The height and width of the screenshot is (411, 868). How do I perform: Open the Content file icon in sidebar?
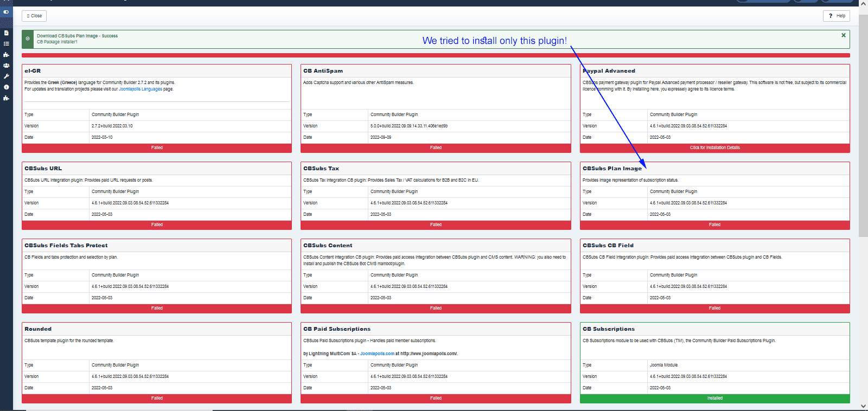coord(6,33)
